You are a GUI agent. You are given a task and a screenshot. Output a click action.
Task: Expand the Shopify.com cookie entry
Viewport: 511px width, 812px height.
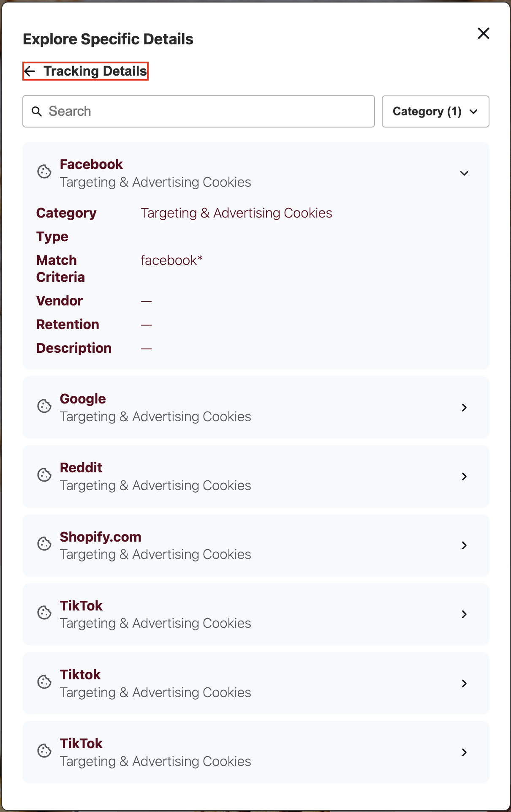click(x=464, y=545)
